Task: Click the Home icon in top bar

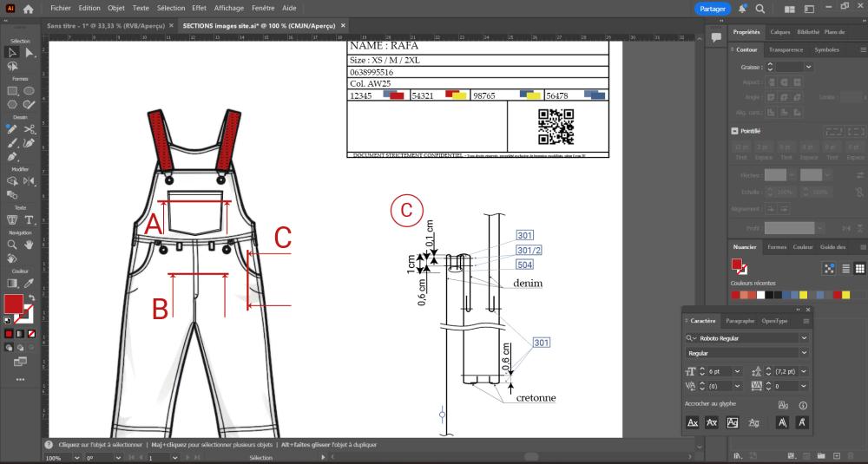Action: coord(29,9)
